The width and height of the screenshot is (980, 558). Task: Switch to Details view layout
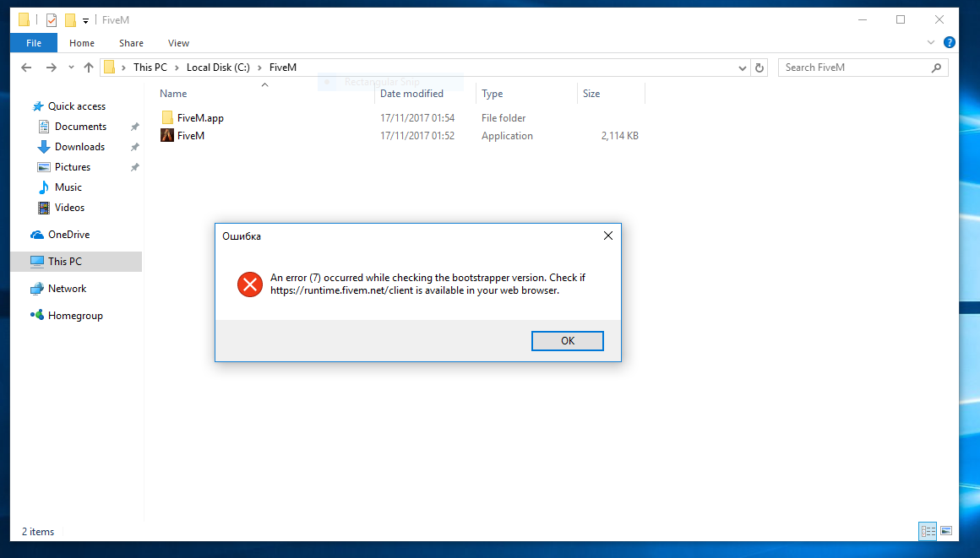[928, 531]
